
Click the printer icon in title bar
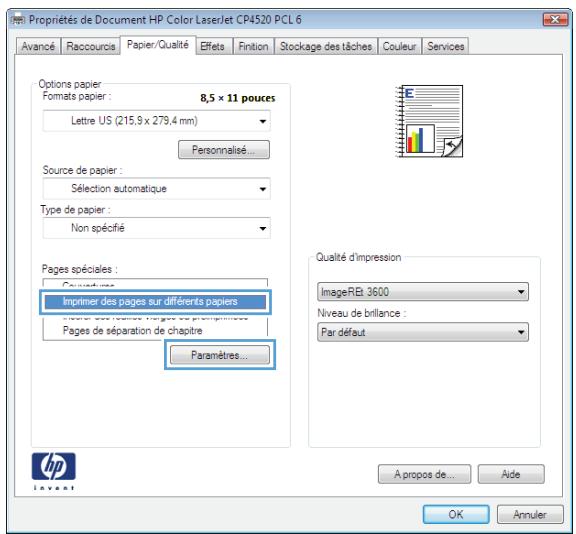(x=18, y=19)
